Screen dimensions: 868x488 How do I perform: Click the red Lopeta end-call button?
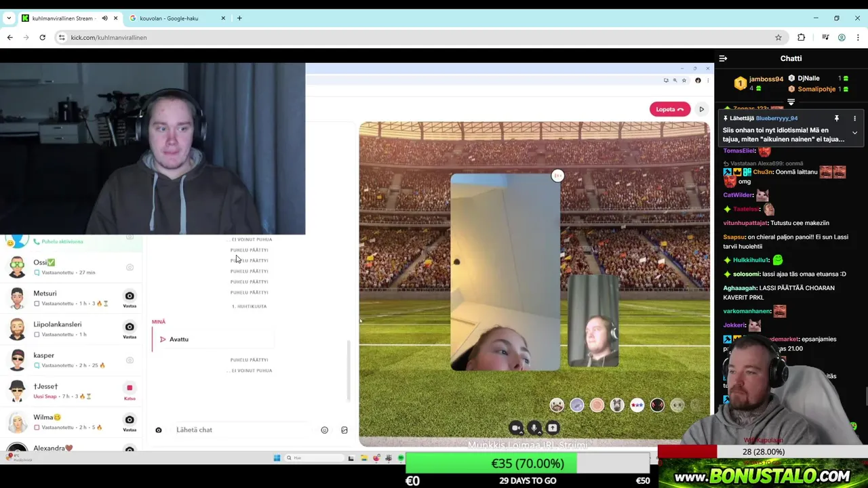(669, 109)
